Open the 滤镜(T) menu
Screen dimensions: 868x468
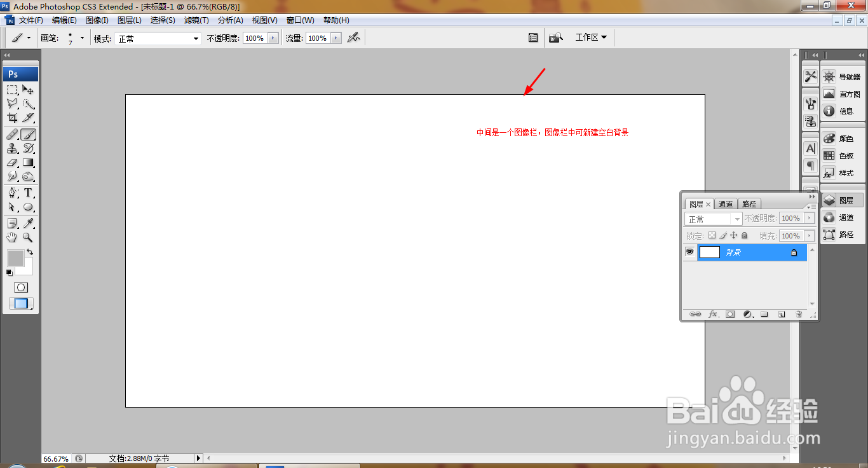pos(196,20)
